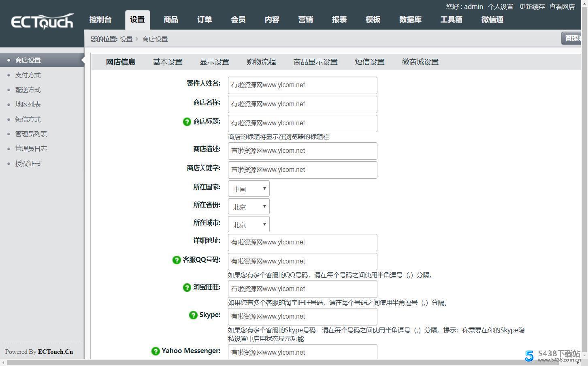Click the ECTouch.Cn footer link

[55, 352]
